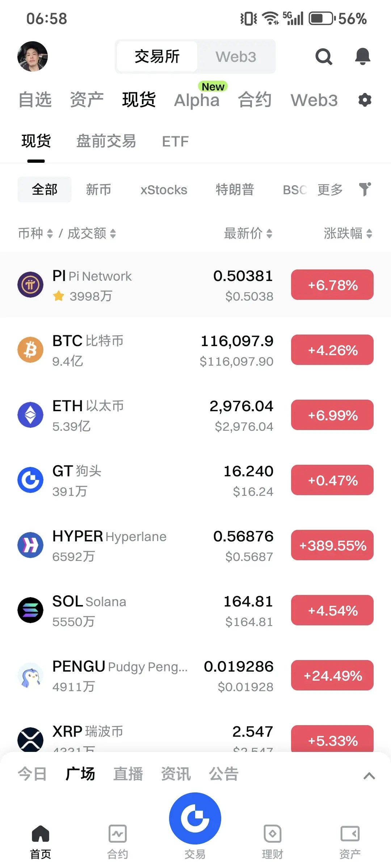Toggle the PI favorite star
This screenshot has width=391, height=868.
click(59, 296)
